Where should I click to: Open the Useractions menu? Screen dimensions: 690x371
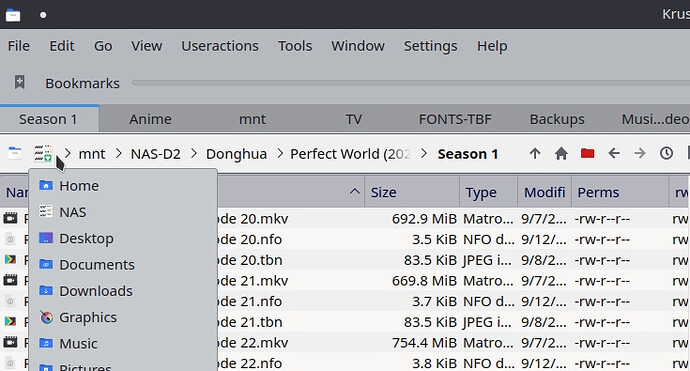click(x=220, y=46)
